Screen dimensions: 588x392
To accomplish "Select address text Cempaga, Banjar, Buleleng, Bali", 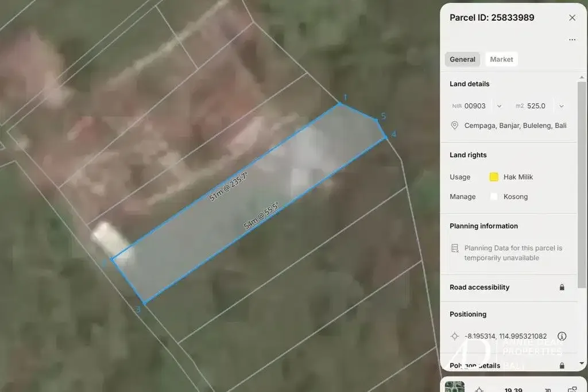I will (x=515, y=126).
